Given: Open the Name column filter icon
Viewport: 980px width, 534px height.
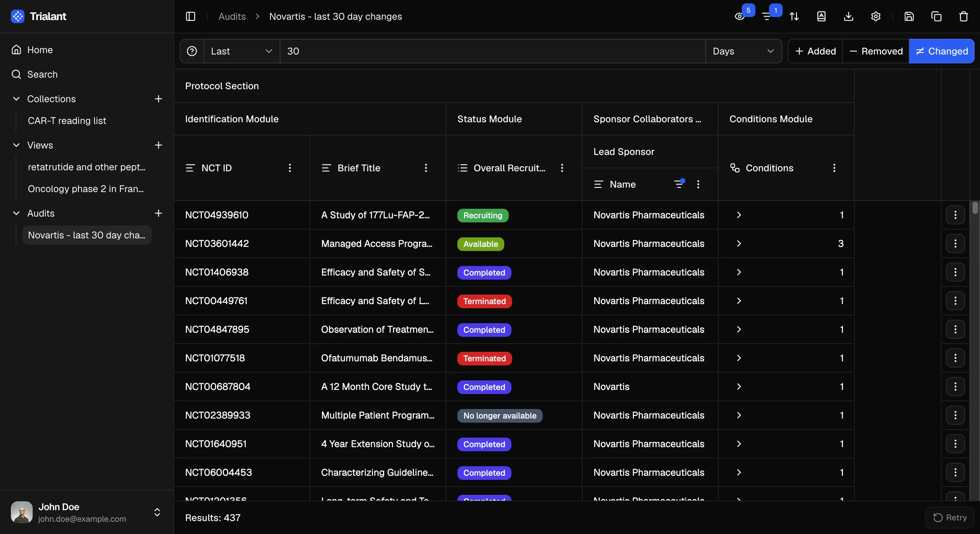Looking at the screenshot, I should [x=679, y=184].
